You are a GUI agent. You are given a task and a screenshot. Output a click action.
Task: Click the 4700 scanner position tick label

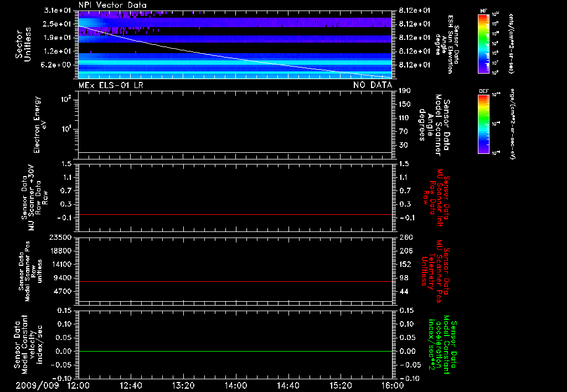(63, 291)
